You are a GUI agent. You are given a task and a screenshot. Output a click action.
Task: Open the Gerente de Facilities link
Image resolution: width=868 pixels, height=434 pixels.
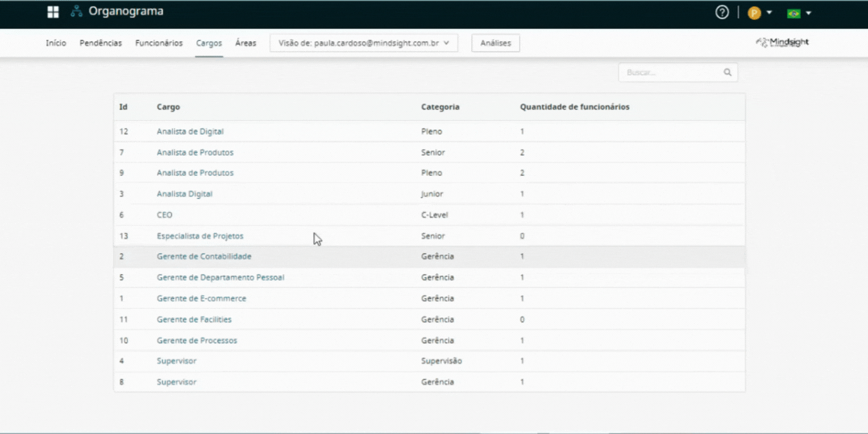[194, 320]
